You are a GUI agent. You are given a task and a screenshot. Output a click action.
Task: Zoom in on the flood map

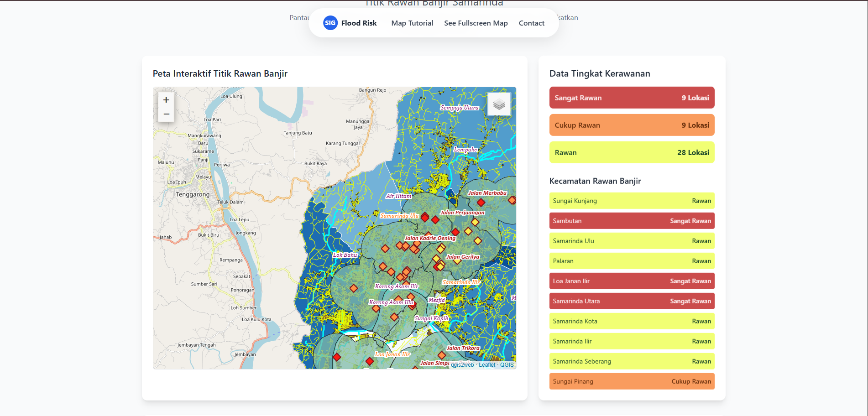(166, 100)
